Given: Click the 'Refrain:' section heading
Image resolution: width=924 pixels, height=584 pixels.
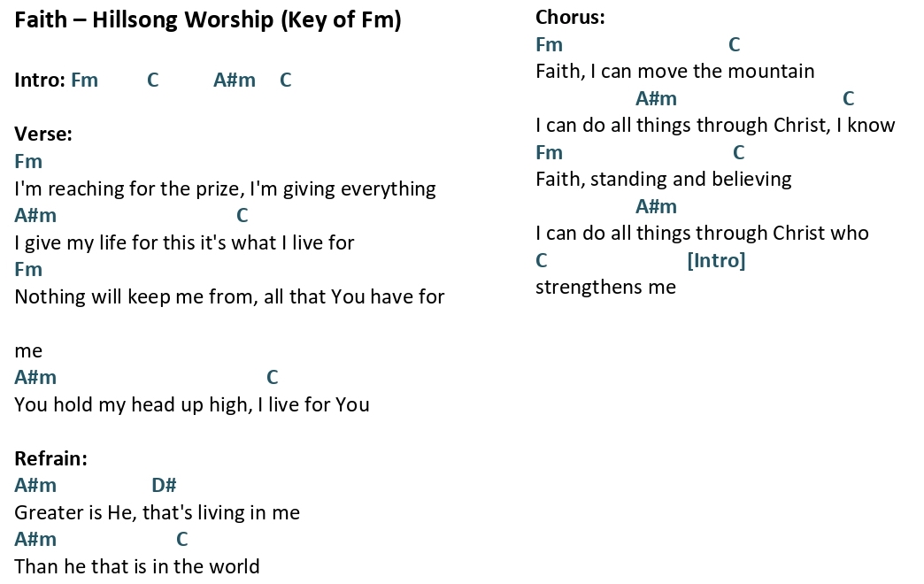Looking at the screenshot, I should pos(50,458).
